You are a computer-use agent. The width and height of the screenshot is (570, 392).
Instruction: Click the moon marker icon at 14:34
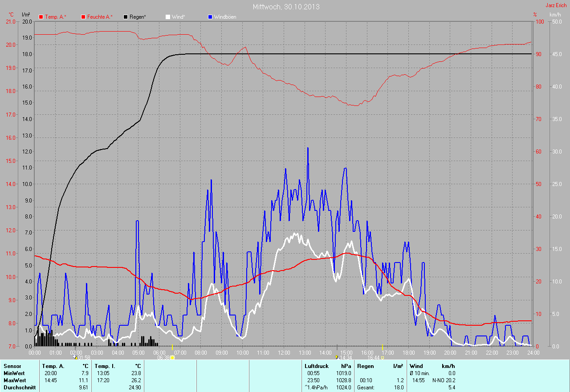pos(337,357)
